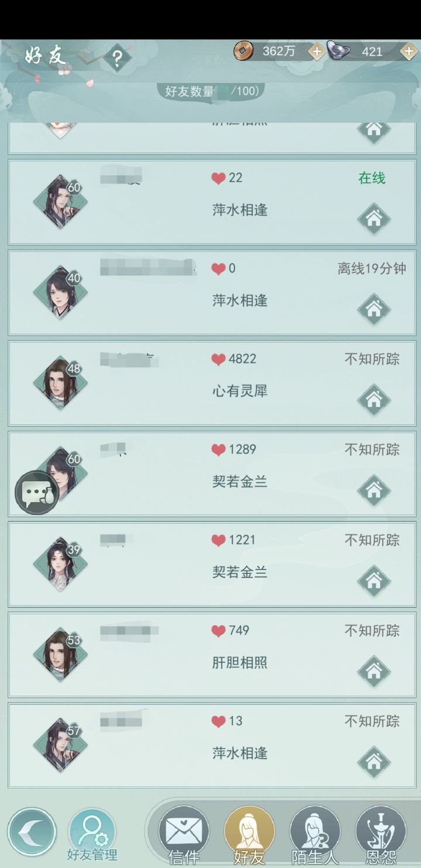Screen dimensions: 421x868
Task: Open 好友管理 friend management
Action: [92, 836]
